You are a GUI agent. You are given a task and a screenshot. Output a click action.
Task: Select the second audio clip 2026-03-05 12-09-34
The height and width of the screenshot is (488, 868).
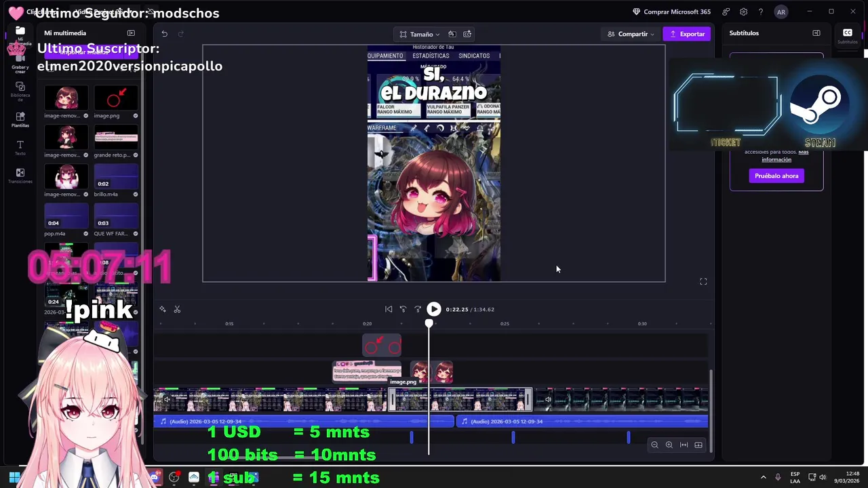[x=582, y=422]
